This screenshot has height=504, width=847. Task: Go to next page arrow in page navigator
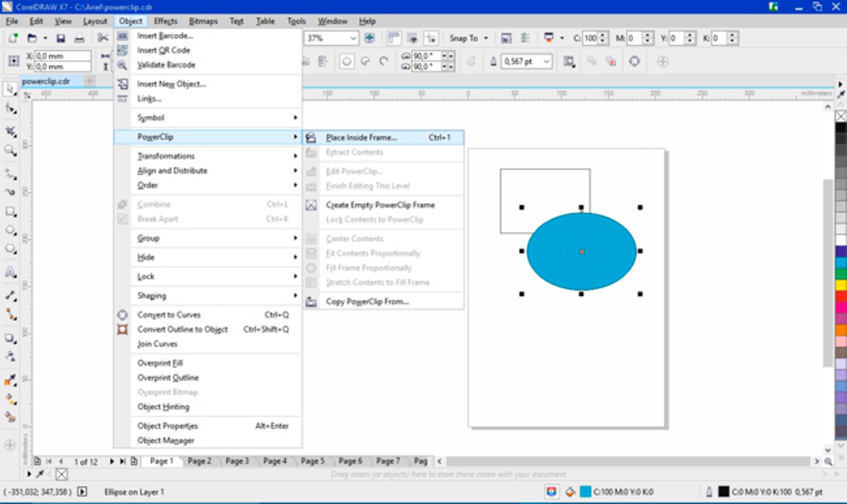pyautogui.click(x=112, y=461)
